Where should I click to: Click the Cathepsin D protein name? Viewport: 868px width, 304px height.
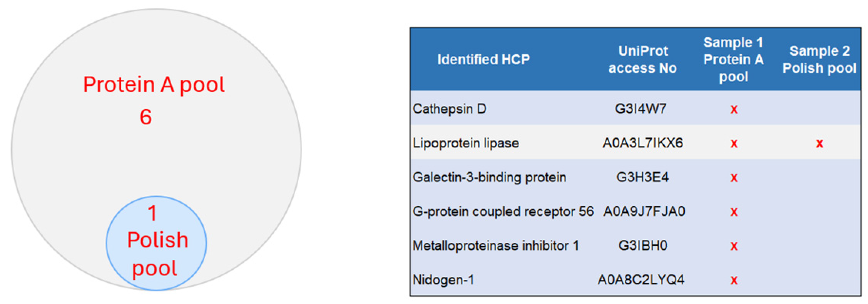(x=450, y=109)
